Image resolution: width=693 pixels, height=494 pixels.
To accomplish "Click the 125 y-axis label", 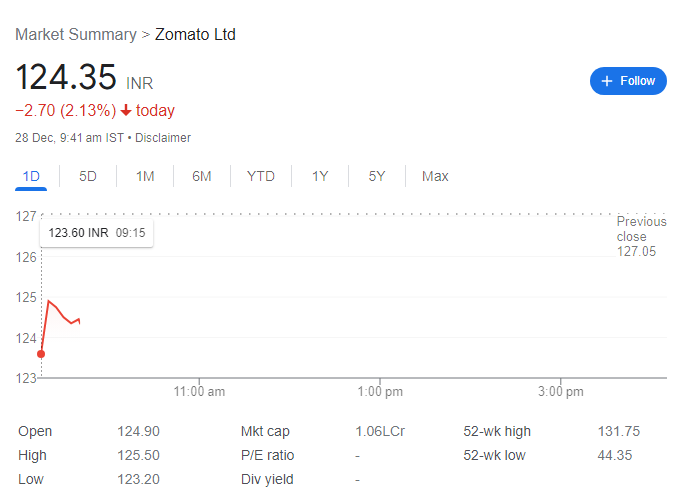I will pos(26,297).
